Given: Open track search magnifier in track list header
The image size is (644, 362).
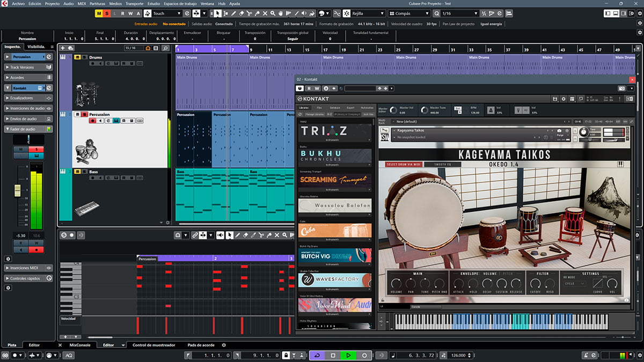Looking at the screenshot, I should coord(166,48).
